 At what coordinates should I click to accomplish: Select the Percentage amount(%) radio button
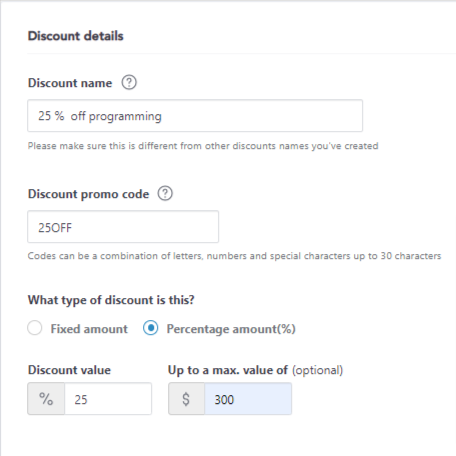[151, 328]
